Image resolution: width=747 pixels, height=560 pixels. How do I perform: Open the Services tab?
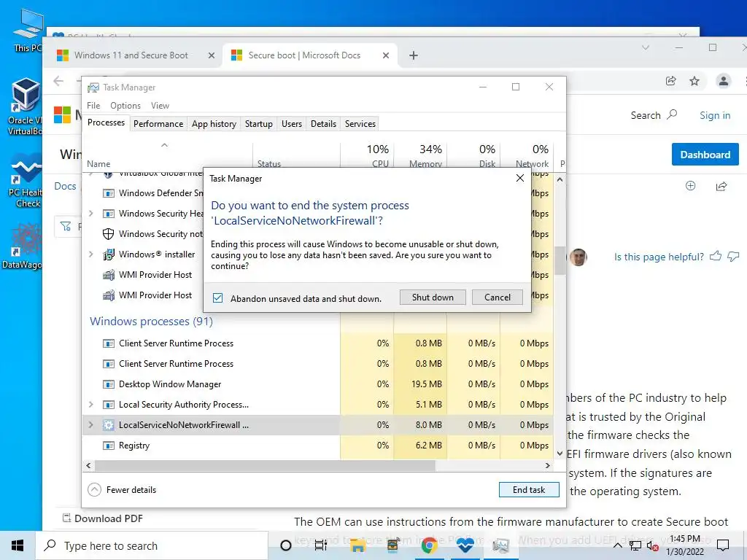(x=360, y=124)
